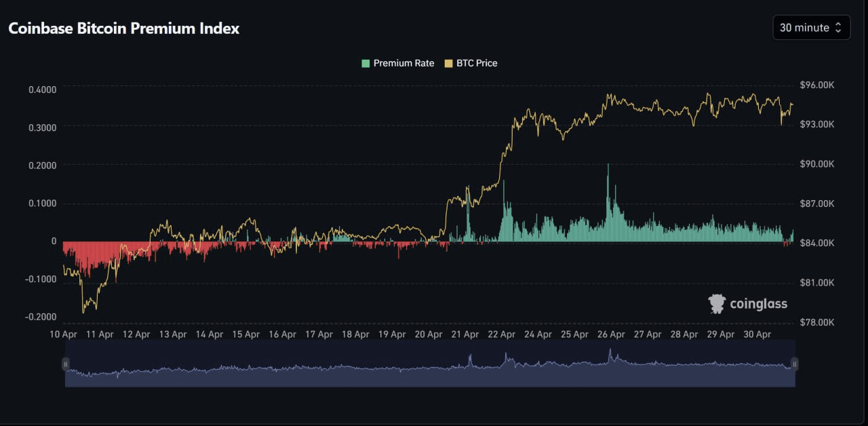Click the 14 Apr date label
This screenshot has height=426, width=868.
pos(210,334)
